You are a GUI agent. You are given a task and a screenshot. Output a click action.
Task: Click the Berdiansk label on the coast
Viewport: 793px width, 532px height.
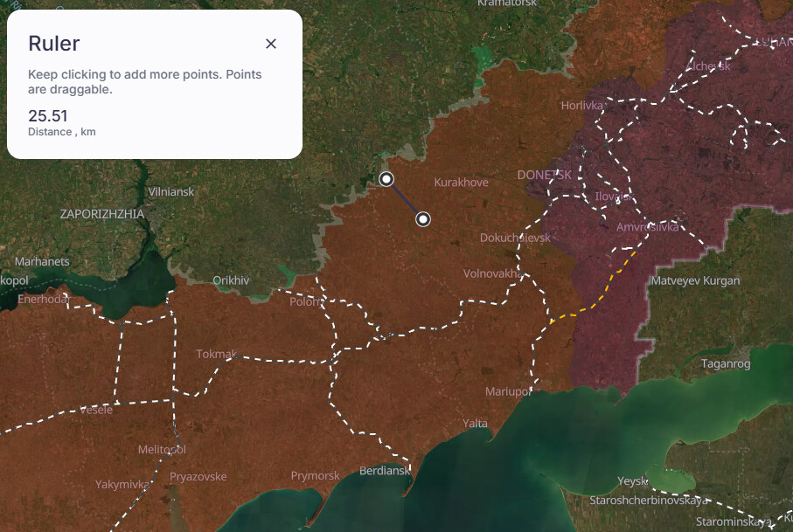point(385,471)
